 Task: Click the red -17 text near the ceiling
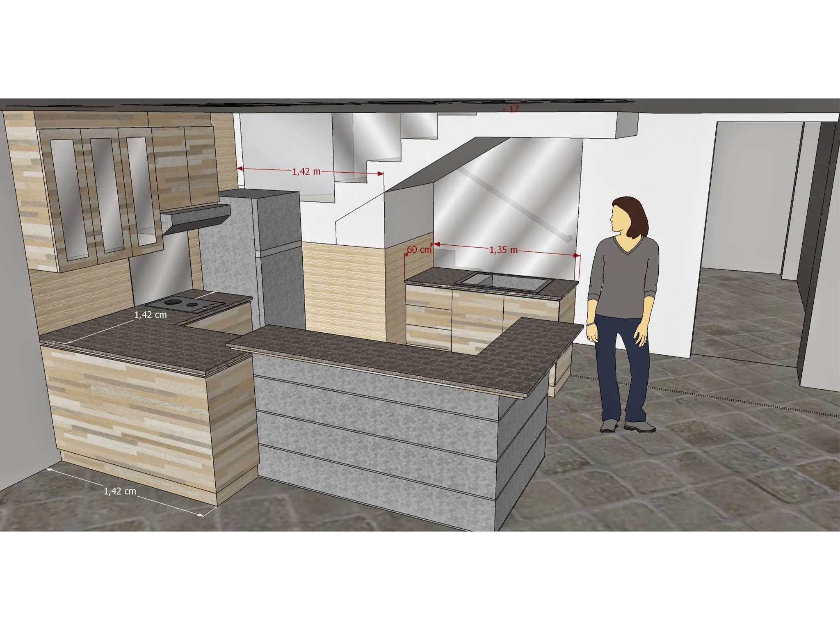[x=511, y=109]
